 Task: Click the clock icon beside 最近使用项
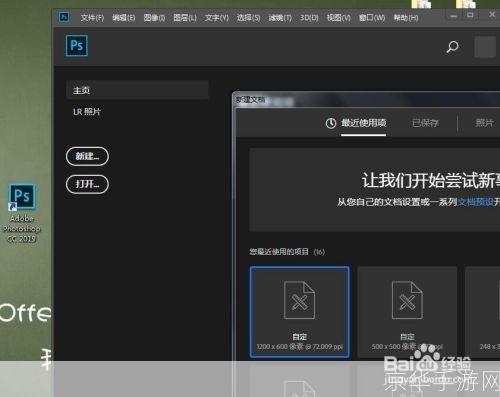tap(331, 123)
